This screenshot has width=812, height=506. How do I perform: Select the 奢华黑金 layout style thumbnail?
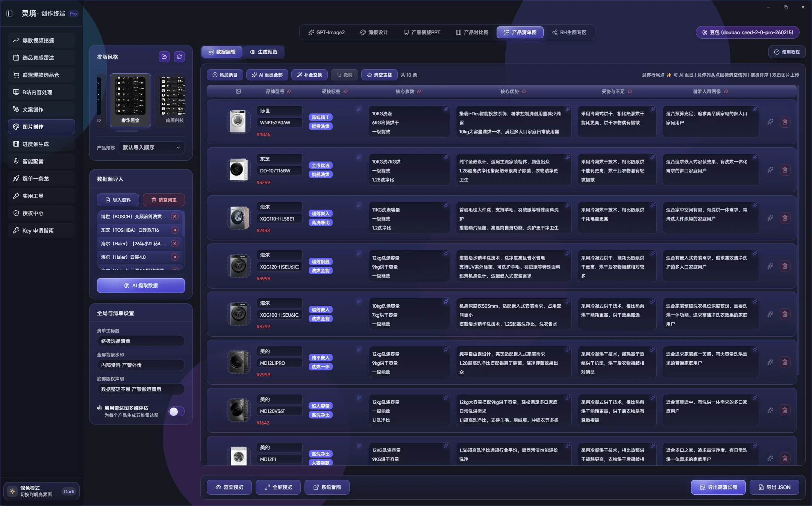pyautogui.click(x=130, y=100)
